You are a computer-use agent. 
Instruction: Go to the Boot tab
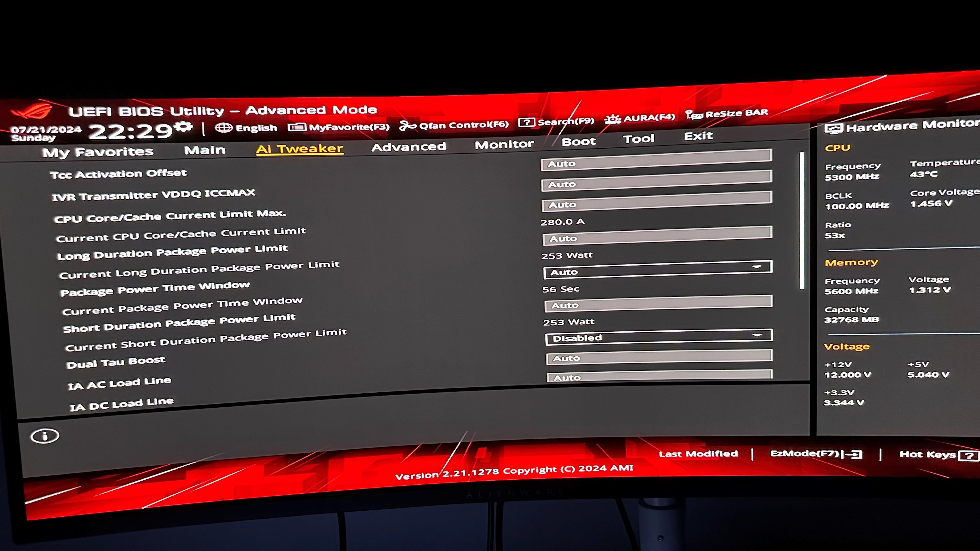[578, 142]
